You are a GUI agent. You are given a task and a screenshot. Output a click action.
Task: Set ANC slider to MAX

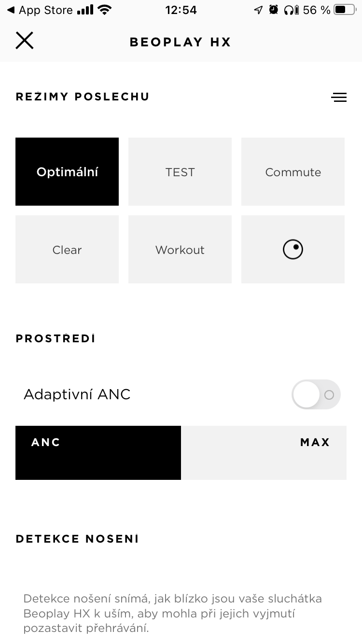(x=315, y=443)
